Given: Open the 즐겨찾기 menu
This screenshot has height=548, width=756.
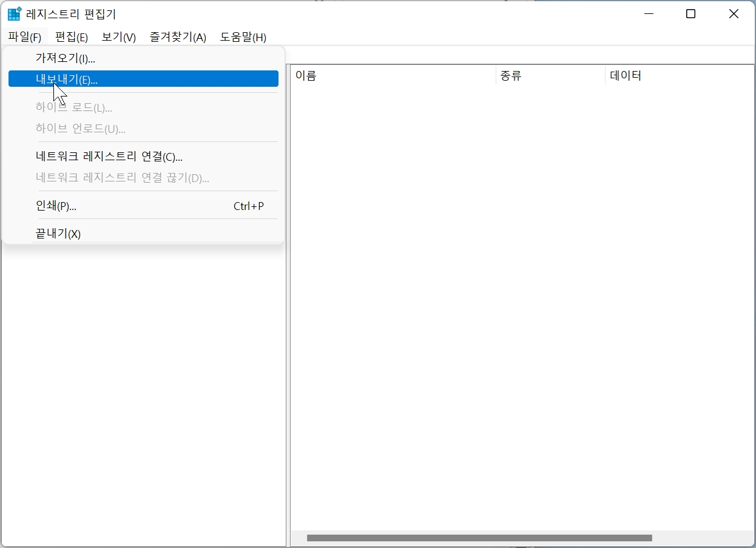Looking at the screenshot, I should (177, 37).
